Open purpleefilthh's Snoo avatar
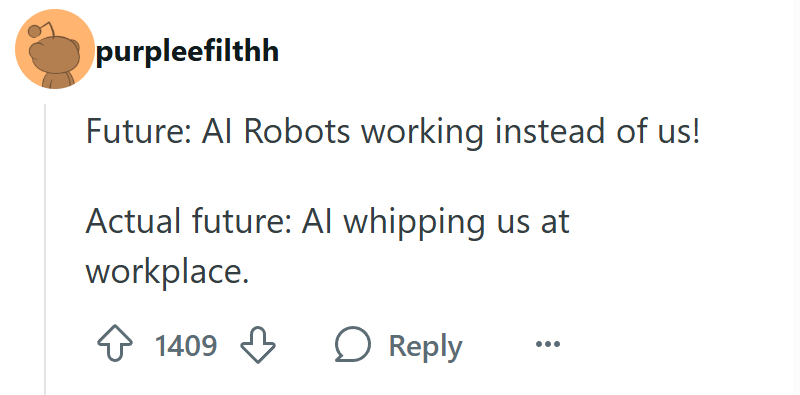 [x=55, y=49]
